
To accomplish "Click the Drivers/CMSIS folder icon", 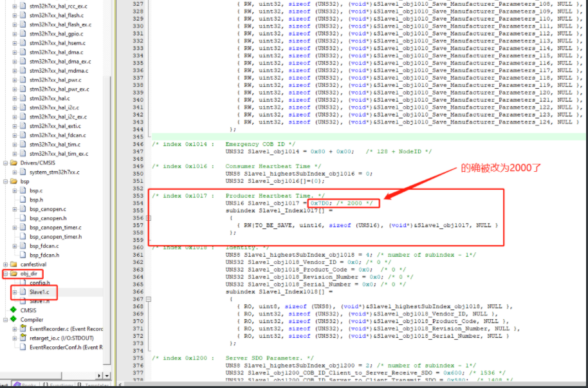I will coord(14,163).
